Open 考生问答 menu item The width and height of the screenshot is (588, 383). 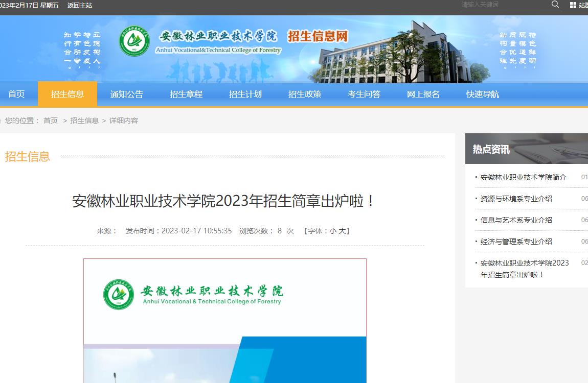click(x=364, y=94)
